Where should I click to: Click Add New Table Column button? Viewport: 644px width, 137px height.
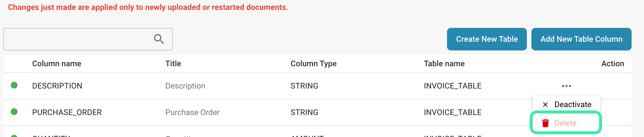(581, 39)
